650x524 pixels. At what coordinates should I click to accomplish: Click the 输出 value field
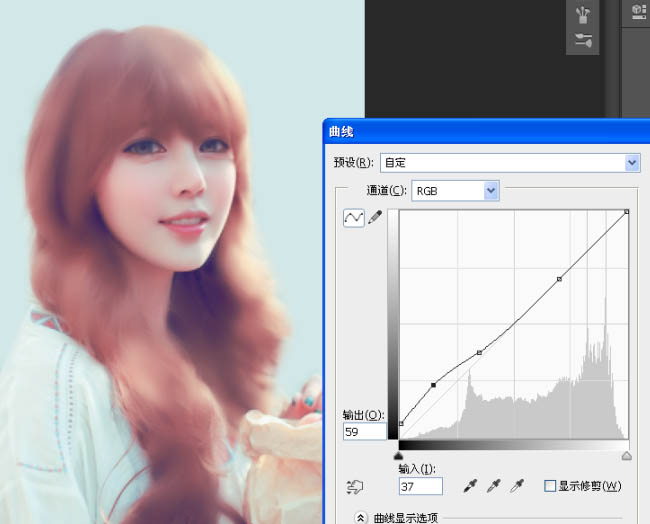(x=364, y=432)
